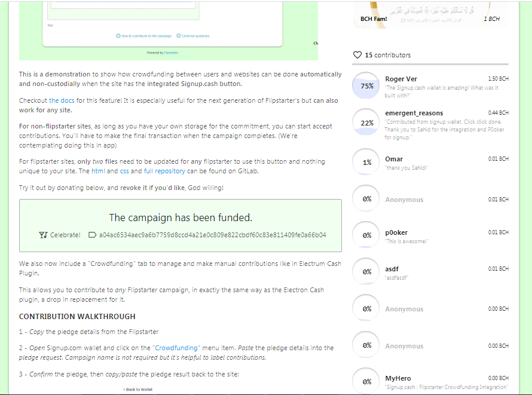Click the Flipstarter link under Powered by
Image resolution: width=532 pixels, height=395 pixels.
[171, 53]
